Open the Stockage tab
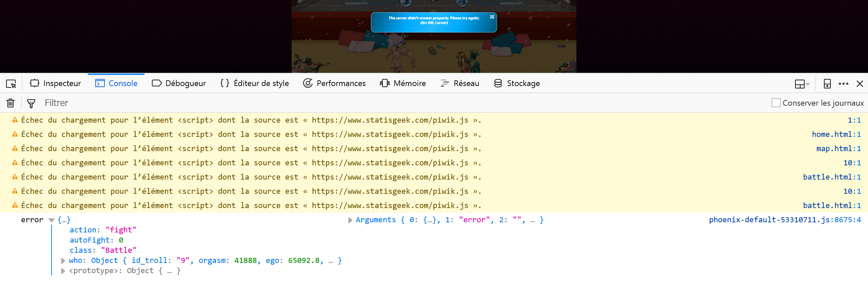The height and width of the screenshot is (288, 868). (517, 83)
